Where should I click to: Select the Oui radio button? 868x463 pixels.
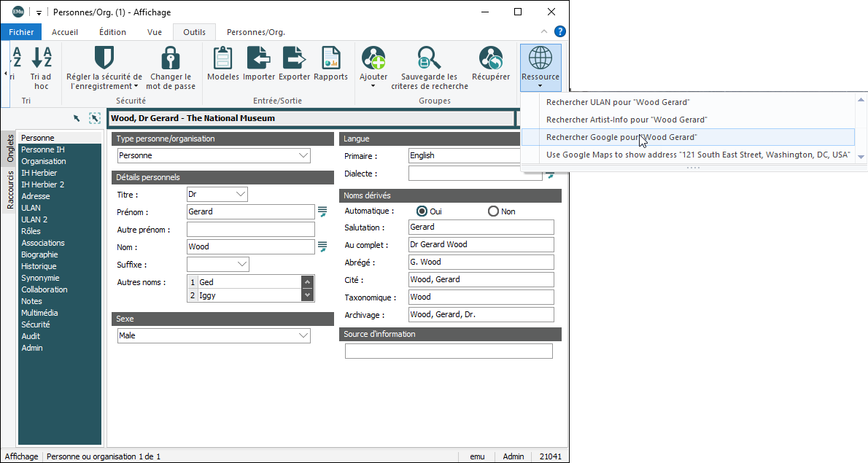point(422,211)
